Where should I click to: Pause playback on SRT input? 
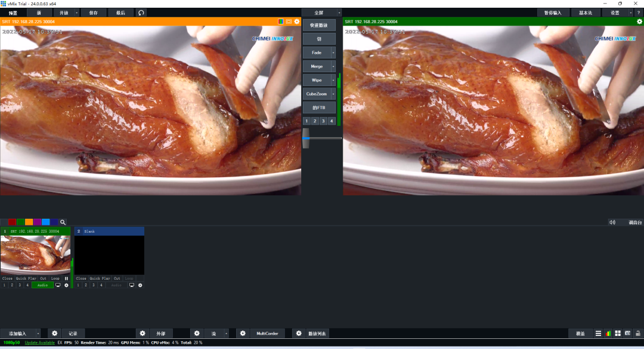(66, 278)
